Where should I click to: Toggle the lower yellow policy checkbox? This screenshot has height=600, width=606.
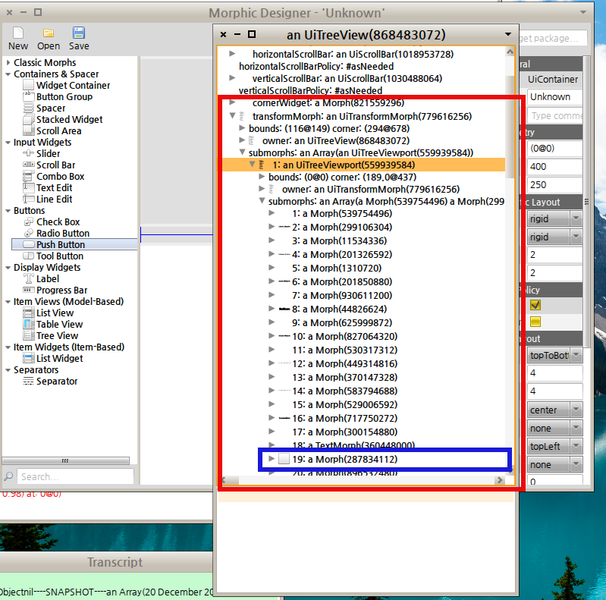[536, 321]
